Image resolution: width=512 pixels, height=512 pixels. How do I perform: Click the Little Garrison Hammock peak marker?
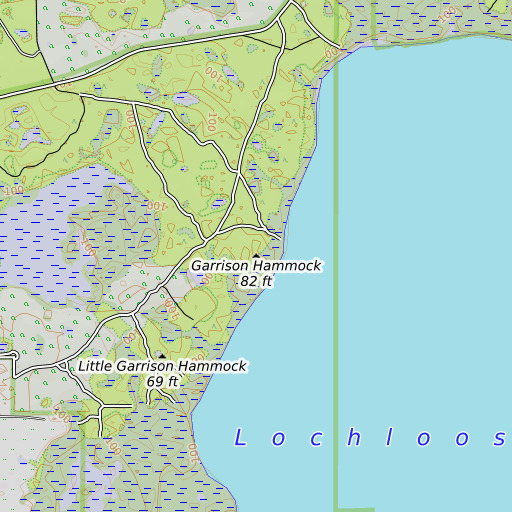[162, 356]
